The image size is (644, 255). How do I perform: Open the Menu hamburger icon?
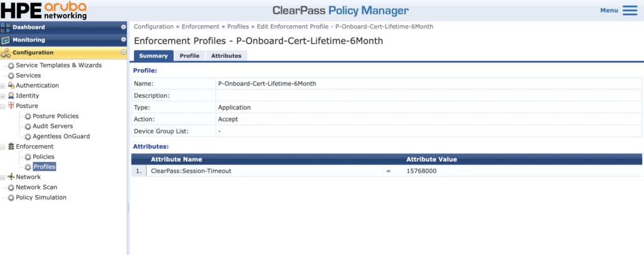tap(630, 10)
